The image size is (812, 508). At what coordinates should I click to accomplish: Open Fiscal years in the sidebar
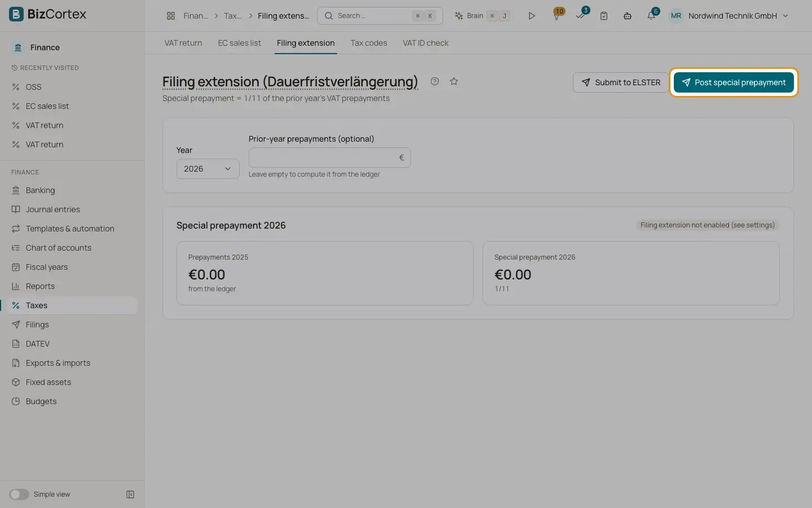click(x=72, y=267)
